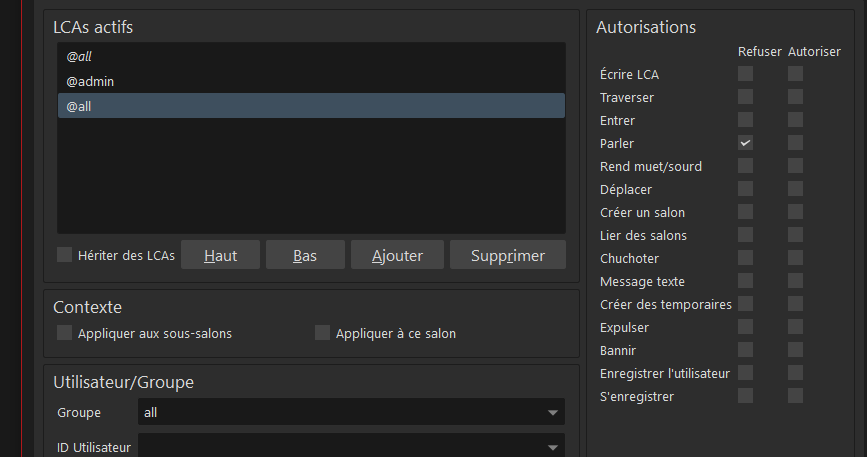Image resolution: width=867 pixels, height=457 pixels.
Task: Deny Chuchoter via the Refuser checkbox
Action: coord(745,258)
